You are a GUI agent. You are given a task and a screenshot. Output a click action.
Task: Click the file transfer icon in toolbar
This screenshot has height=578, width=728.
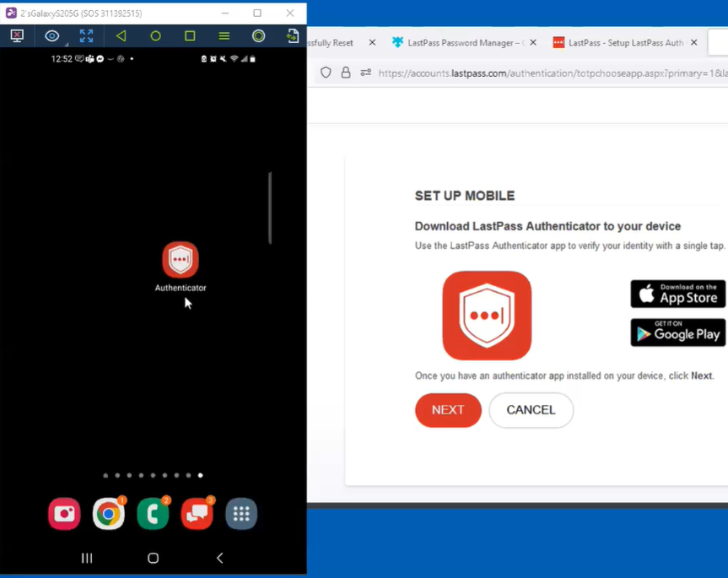click(292, 35)
